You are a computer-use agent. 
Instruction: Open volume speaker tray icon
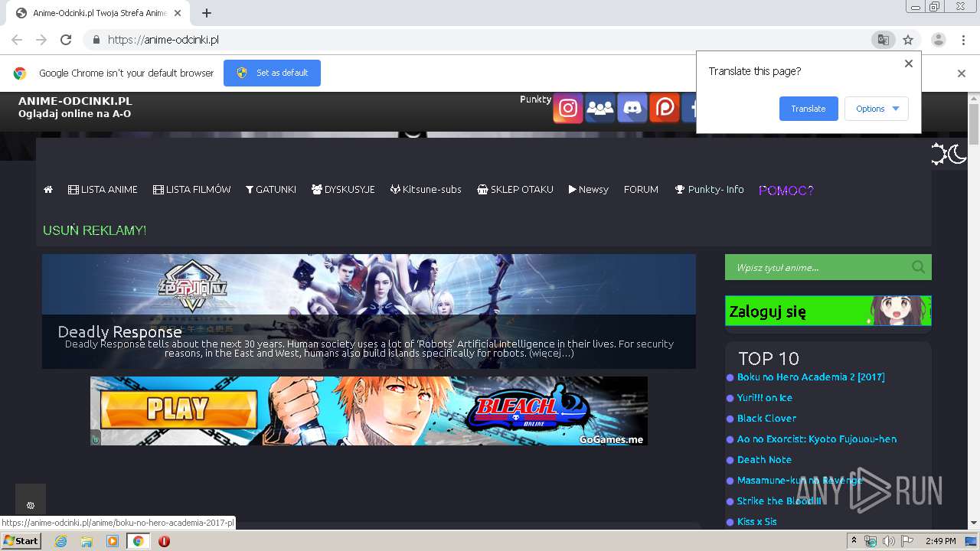coord(888,541)
